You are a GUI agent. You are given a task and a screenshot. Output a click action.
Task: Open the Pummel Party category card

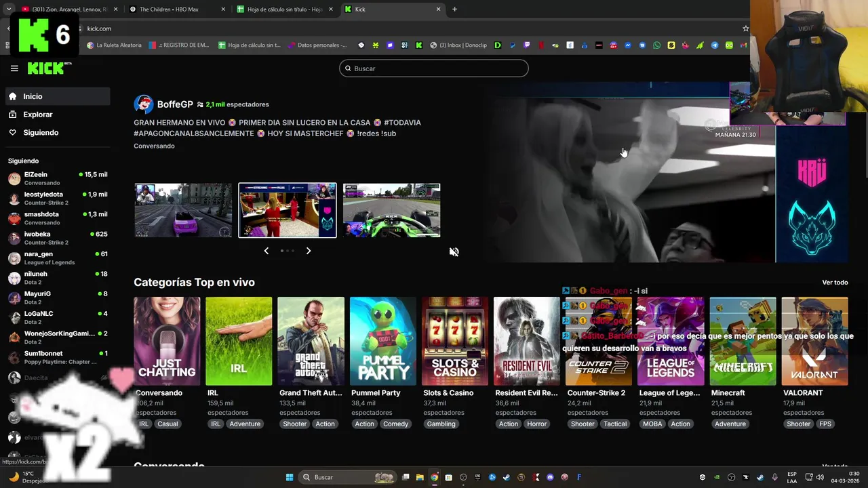(383, 341)
